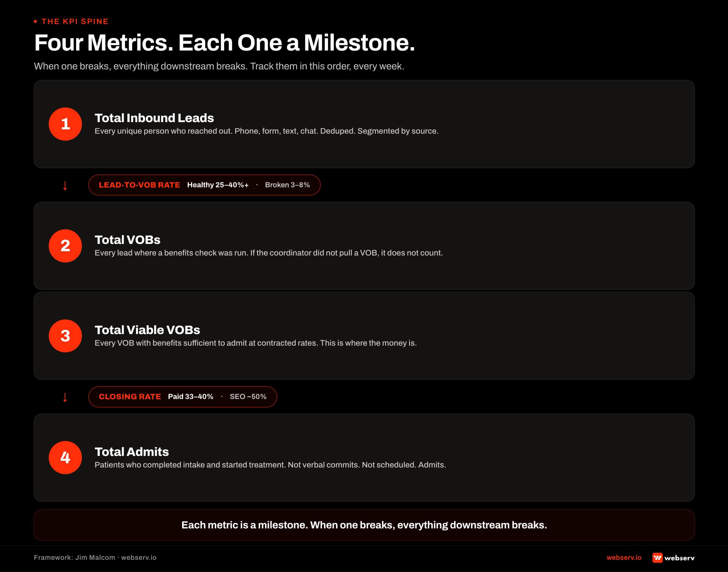
Task: Click the webserv wordmark in footer
Action: (680, 558)
